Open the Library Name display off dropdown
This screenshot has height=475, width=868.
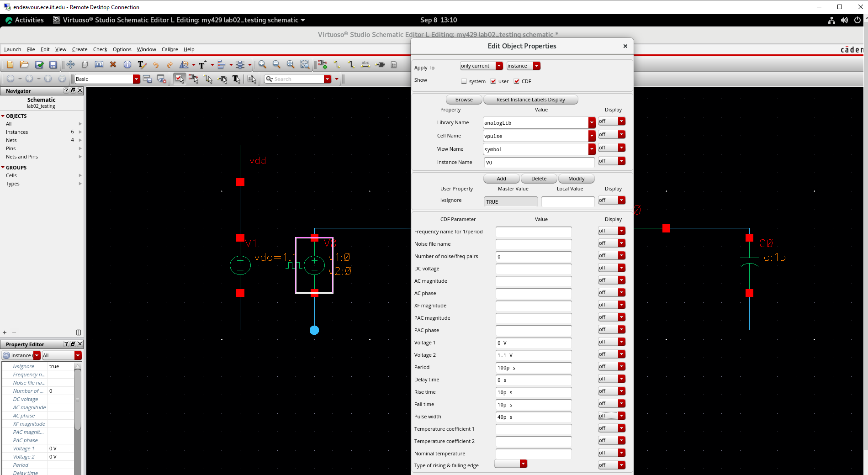612,121
